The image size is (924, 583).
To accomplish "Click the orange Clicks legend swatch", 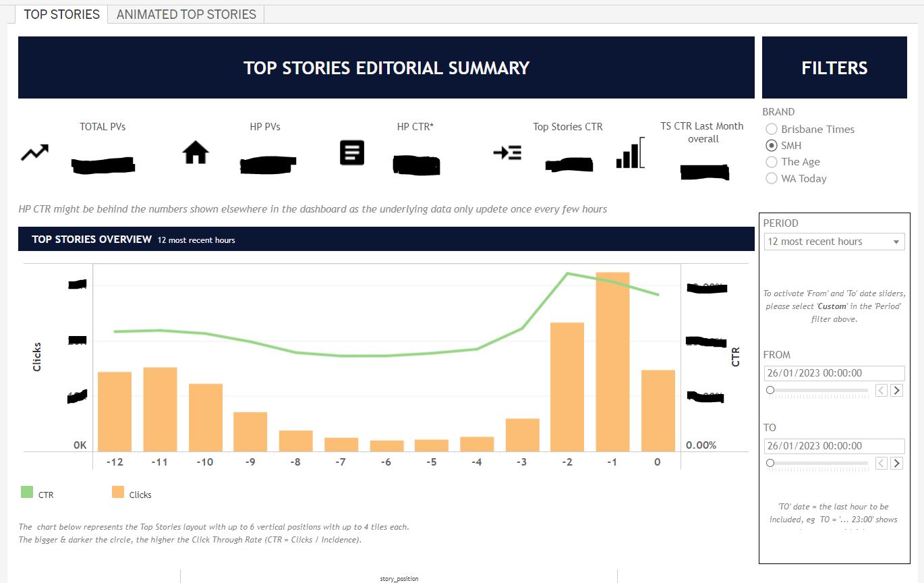I will tap(118, 493).
